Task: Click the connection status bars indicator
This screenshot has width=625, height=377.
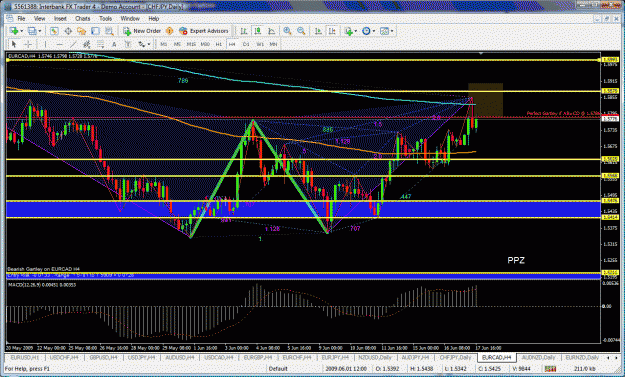Action: pos(550,369)
